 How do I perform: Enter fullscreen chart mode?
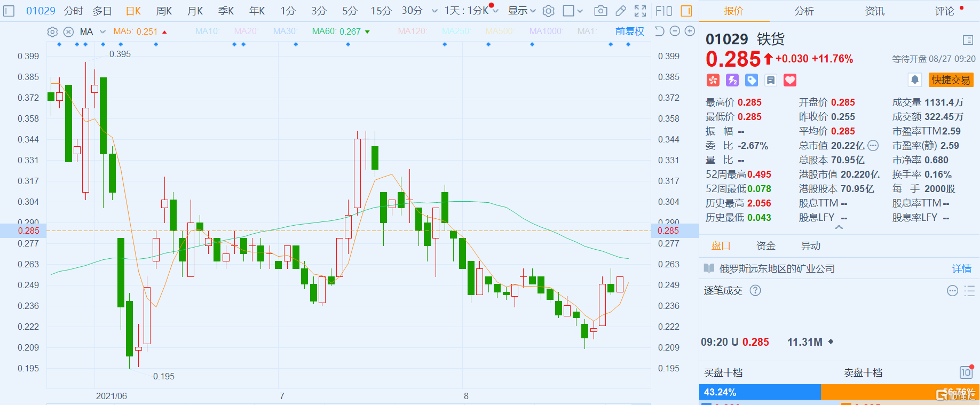(x=641, y=11)
